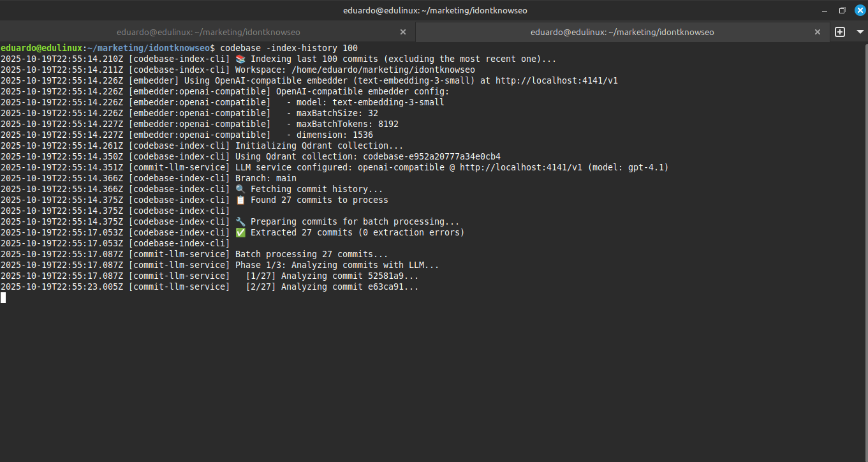Select the right terminal tab
The height and width of the screenshot is (462, 868).
click(x=622, y=32)
